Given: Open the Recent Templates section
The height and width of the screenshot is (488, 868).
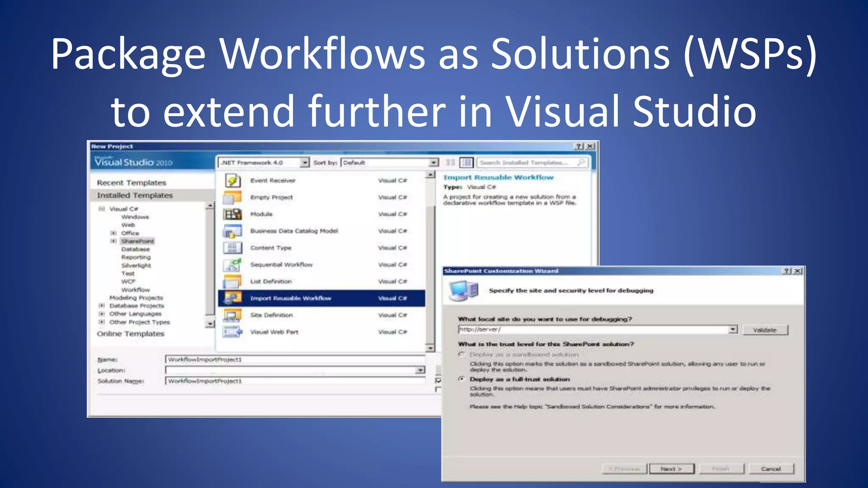Looking at the screenshot, I should pos(131,183).
